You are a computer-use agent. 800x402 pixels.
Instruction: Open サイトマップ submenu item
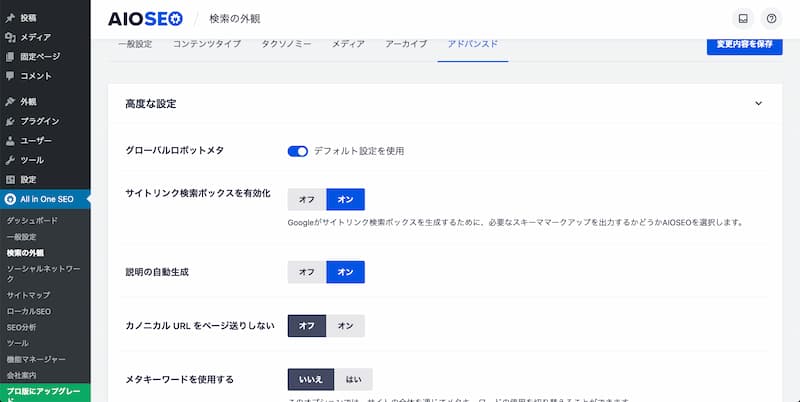click(28, 295)
